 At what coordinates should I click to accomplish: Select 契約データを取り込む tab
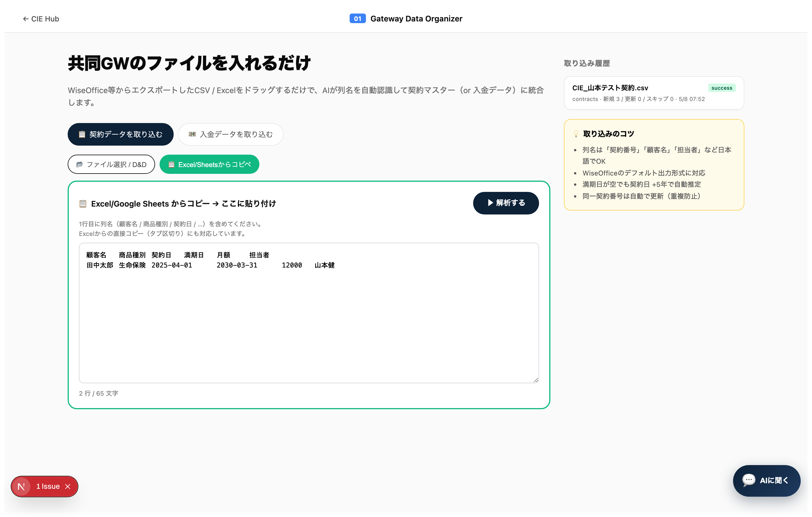pos(120,134)
